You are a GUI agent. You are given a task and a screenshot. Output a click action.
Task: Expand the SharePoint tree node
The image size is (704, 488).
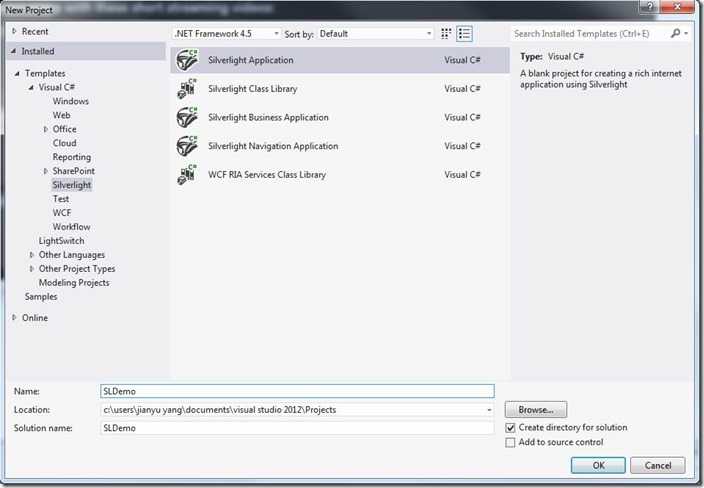click(x=45, y=171)
